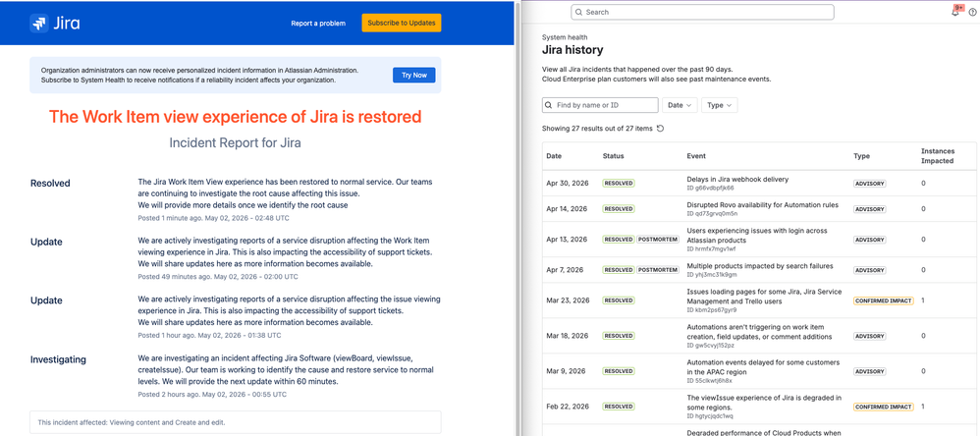Click the Investigating status label in incident report

tap(58, 359)
